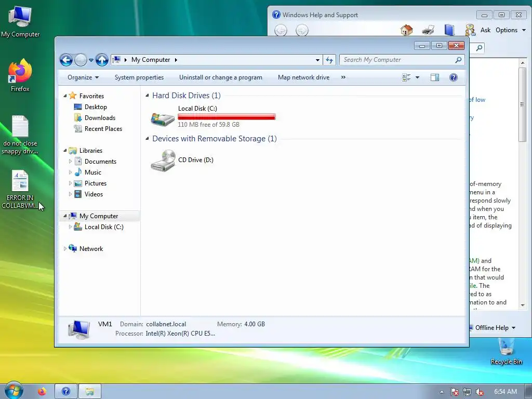Open the view options dropdown arrow
532x399 pixels.
point(417,77)
